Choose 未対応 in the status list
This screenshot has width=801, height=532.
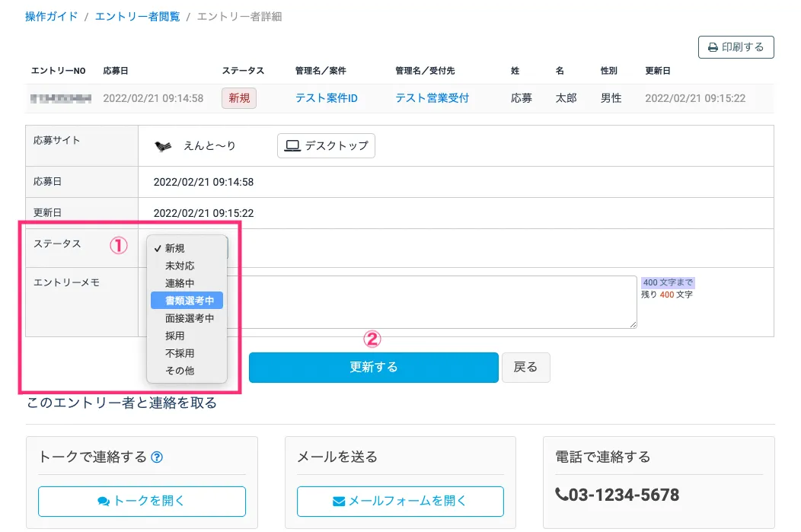click(x=180, y=266)
